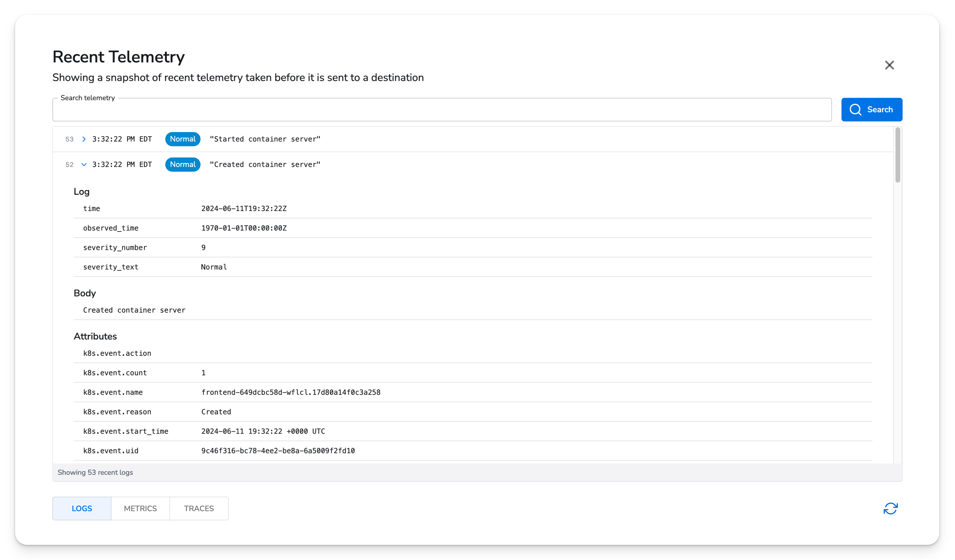Click the collapse chevron on log entry 52
The height and width of the screenshot is (560, 955).
tap(84, 164)
